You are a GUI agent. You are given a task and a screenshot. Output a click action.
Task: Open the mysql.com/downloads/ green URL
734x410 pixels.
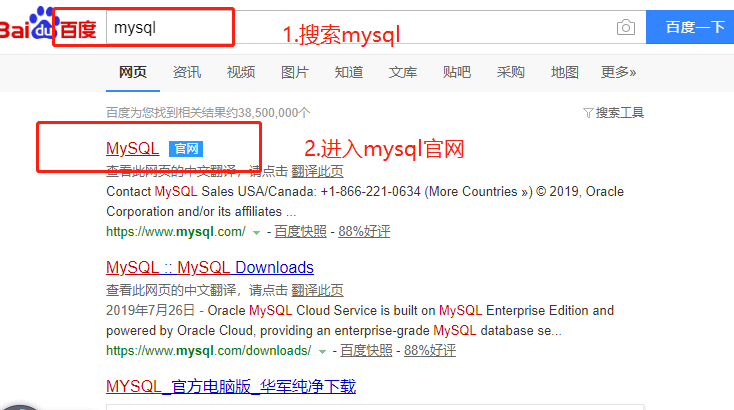208,351
